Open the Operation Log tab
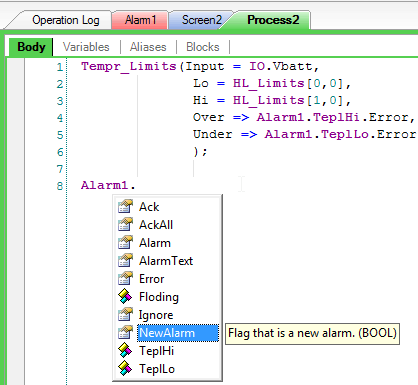The image size is (418, 385). (x=66, y=20)
